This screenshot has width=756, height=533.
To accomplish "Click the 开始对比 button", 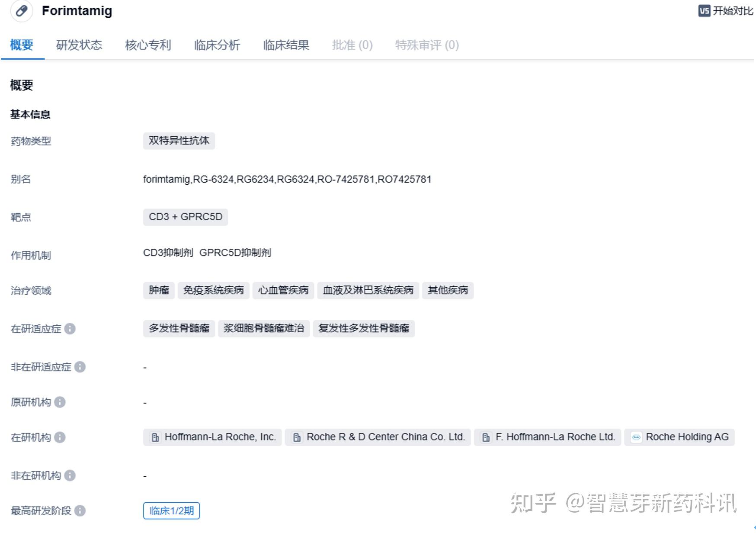I will coord(733,11).
